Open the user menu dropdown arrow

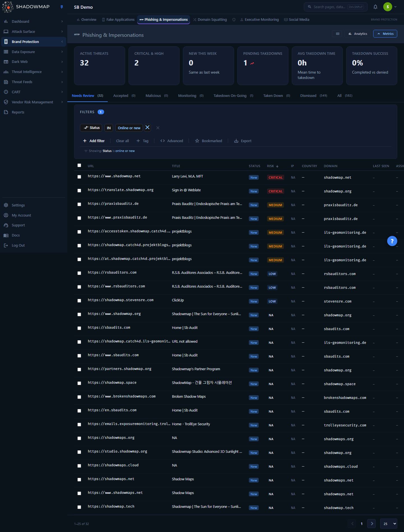click(395, 7)
